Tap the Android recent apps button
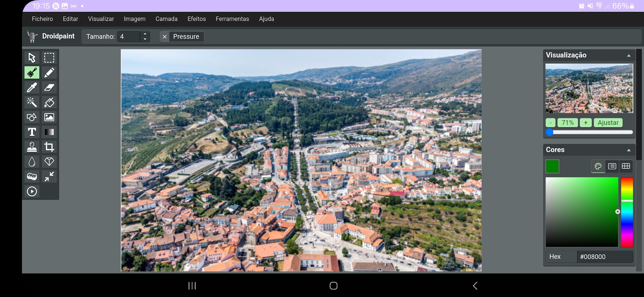Viewport: 644px width, 297px height. [x=192, y=285]
